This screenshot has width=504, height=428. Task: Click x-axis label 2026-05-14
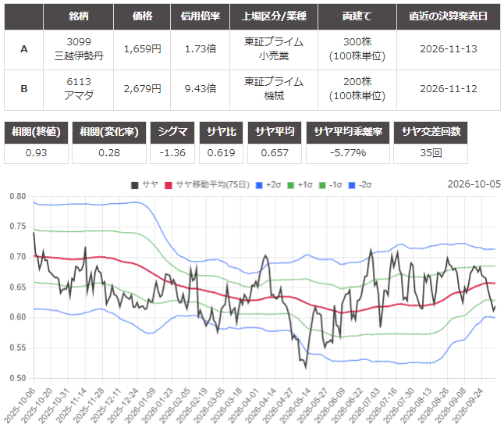[295, 405]
